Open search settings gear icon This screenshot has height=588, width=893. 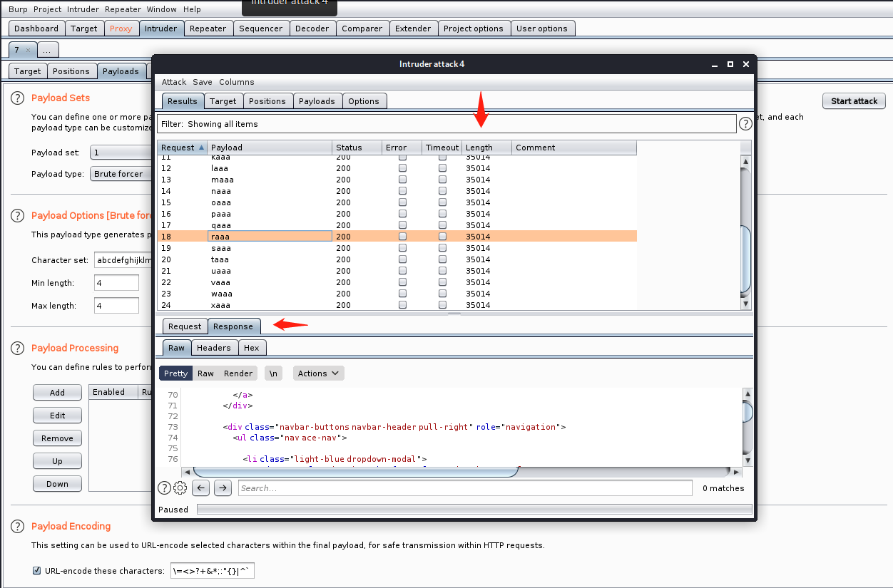point(180,488)
